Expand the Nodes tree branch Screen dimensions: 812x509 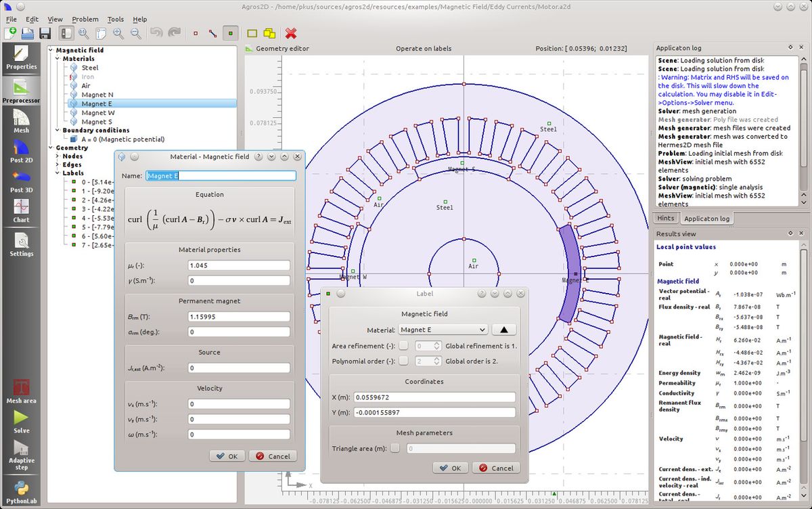point(58,156)
